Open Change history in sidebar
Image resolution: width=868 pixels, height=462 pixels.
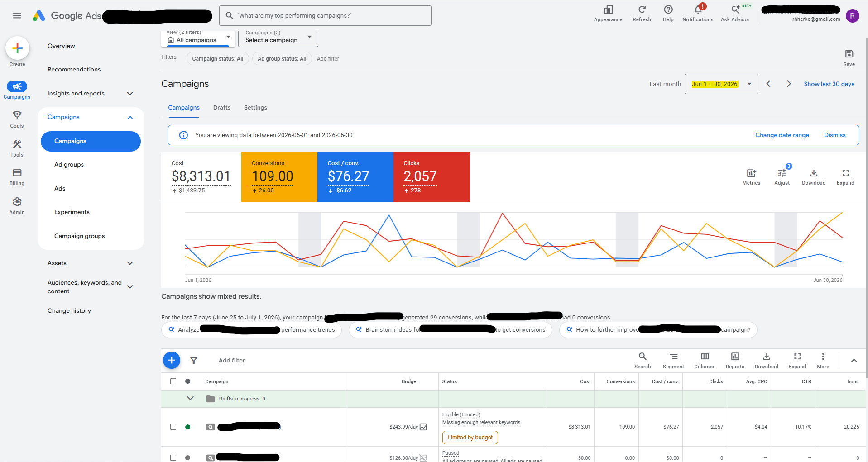[x=69, y=311]
